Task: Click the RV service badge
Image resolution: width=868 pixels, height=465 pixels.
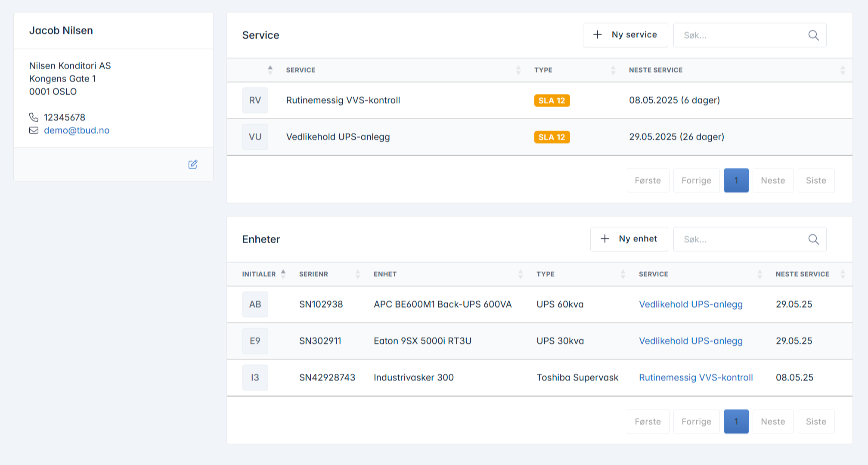Action: tap(255, 100)
